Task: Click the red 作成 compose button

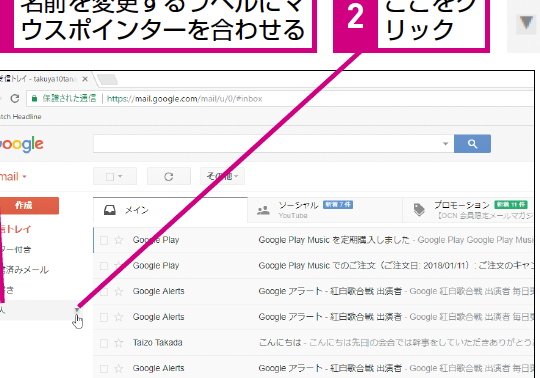Action: tap(29, 206)
